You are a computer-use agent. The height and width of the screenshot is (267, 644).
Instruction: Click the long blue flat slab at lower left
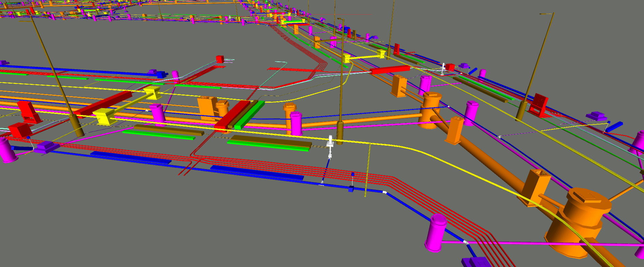pos(131,158)
